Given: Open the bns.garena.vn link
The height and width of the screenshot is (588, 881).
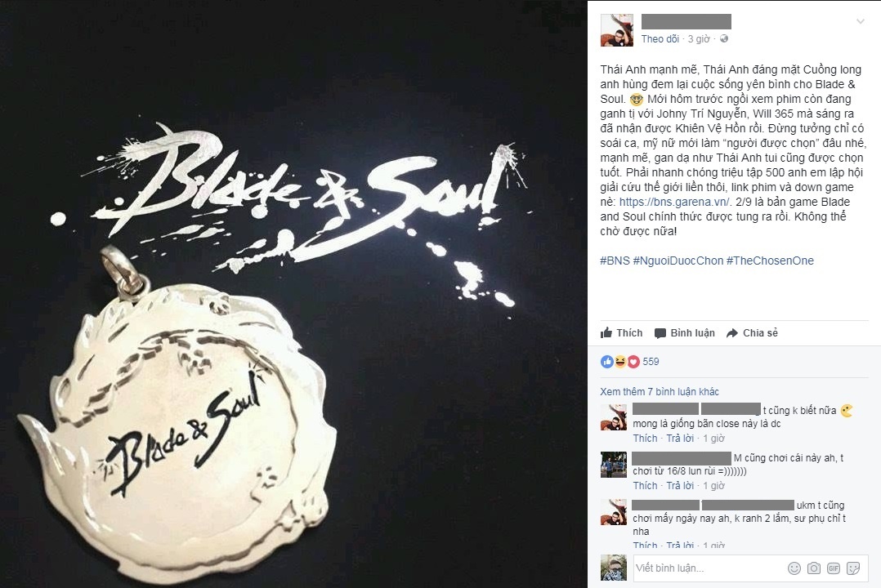Looking at the screenshot, I should point(674,202).
